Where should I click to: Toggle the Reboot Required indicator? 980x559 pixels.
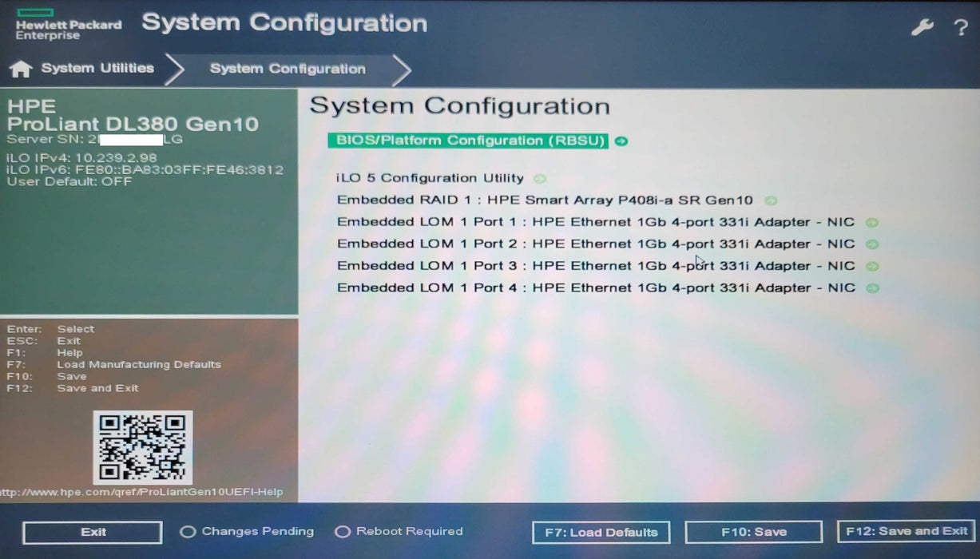pos(343,532)
